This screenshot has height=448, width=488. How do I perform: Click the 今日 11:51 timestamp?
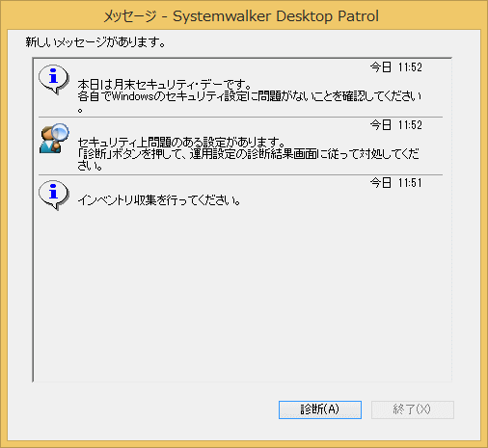click(395, 183)
